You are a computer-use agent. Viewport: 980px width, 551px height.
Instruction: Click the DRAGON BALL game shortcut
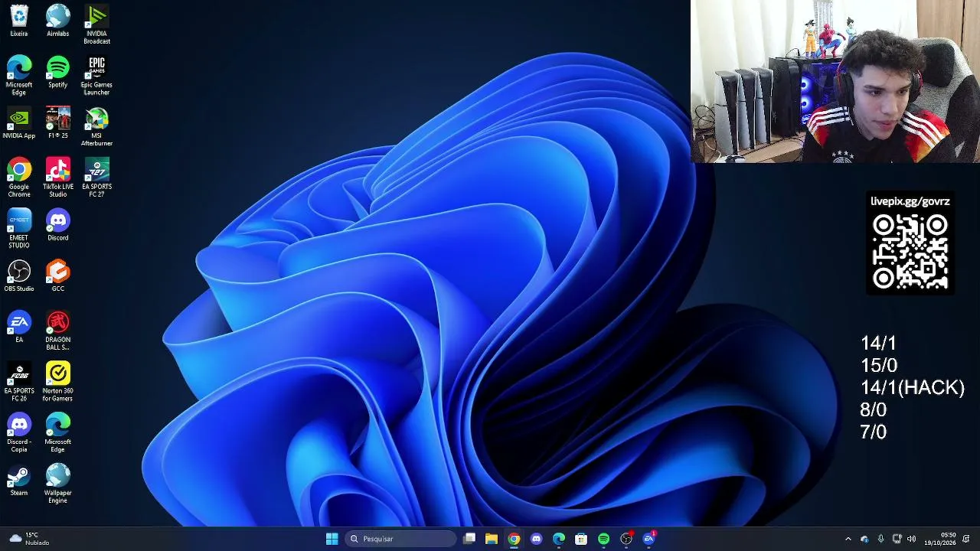[58, 331]
